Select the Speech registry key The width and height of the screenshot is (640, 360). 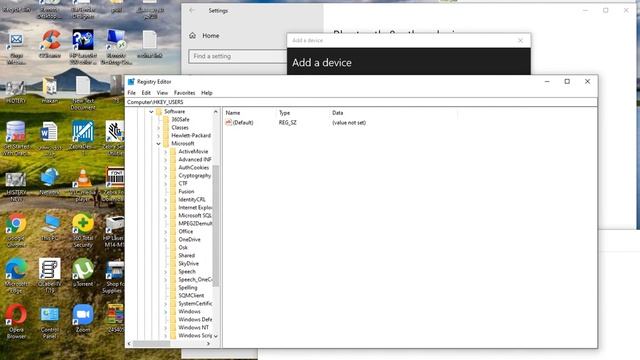187,271
